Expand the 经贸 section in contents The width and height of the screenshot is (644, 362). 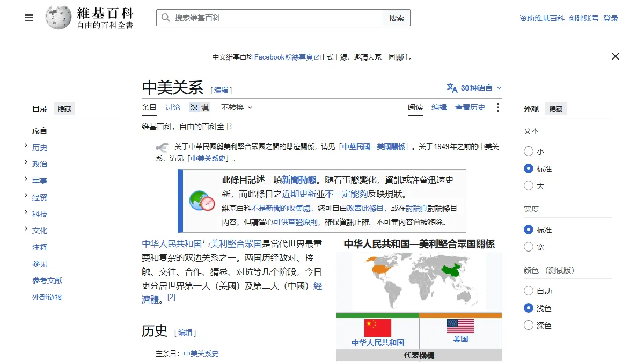(26, 196)
